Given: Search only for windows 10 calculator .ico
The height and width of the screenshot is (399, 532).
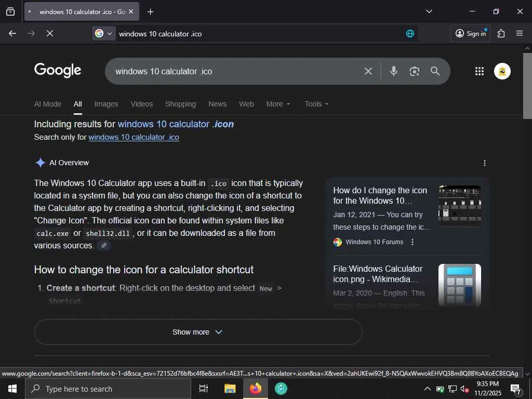Looking at the screenshot, I should pyautogui.click(x=134, y=137).
